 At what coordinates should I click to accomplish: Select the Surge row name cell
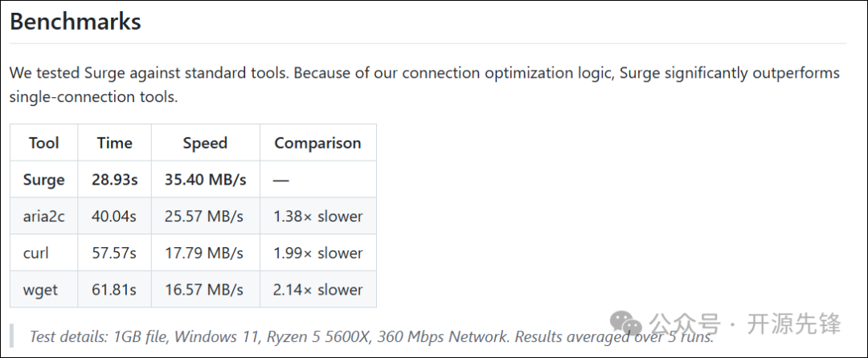point(44,180)
